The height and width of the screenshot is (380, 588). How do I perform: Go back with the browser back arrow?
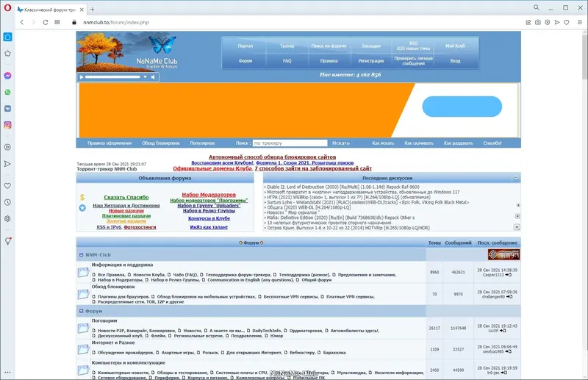click(x=22, y=23)
